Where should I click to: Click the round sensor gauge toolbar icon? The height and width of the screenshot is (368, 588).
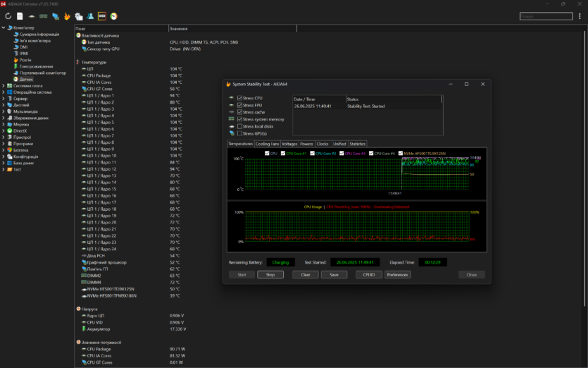pyautogui.click(x=113, y=16)
